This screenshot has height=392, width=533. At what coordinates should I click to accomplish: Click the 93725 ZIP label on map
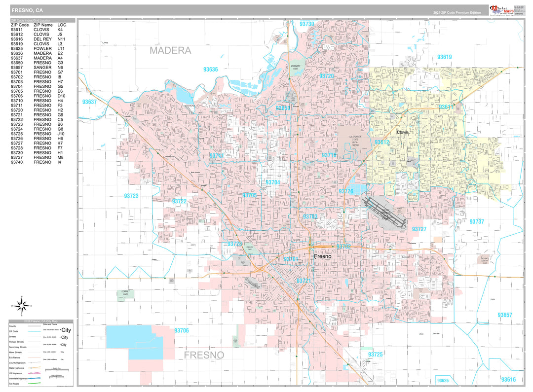pyautogui.click(x=375, y=355)
